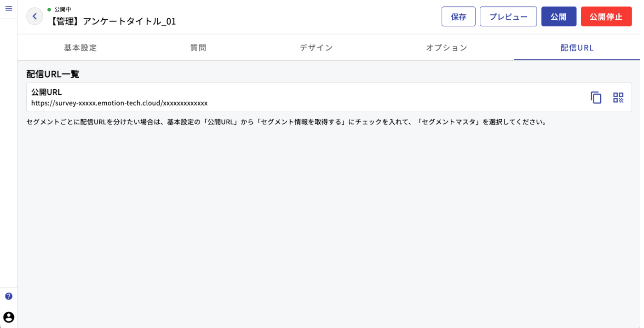The width and height of the screenshot is (644, 328).
Task: Open the help question mark icon
Action: point(9,296)
